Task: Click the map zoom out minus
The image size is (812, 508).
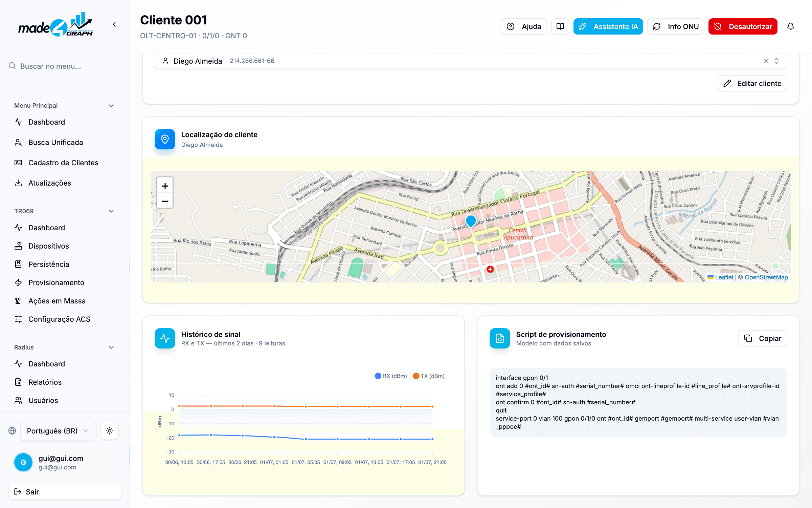Action: click(x=165, y=201)
